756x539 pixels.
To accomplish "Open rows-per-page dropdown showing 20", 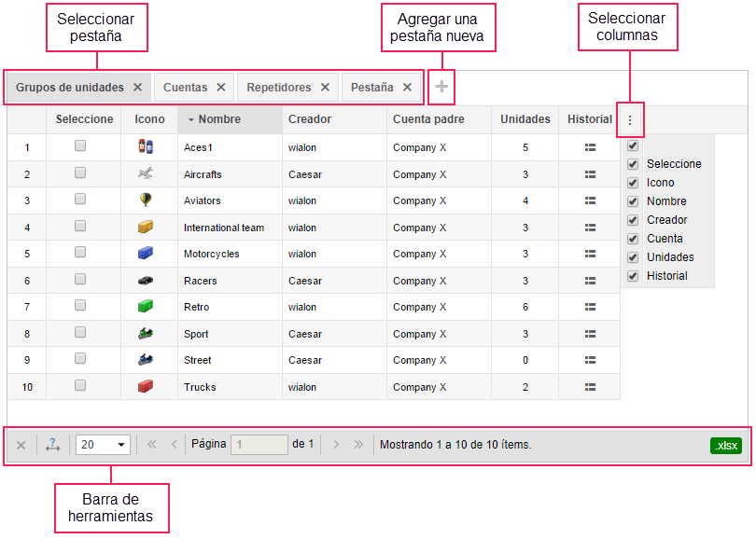I will point(104,445).
